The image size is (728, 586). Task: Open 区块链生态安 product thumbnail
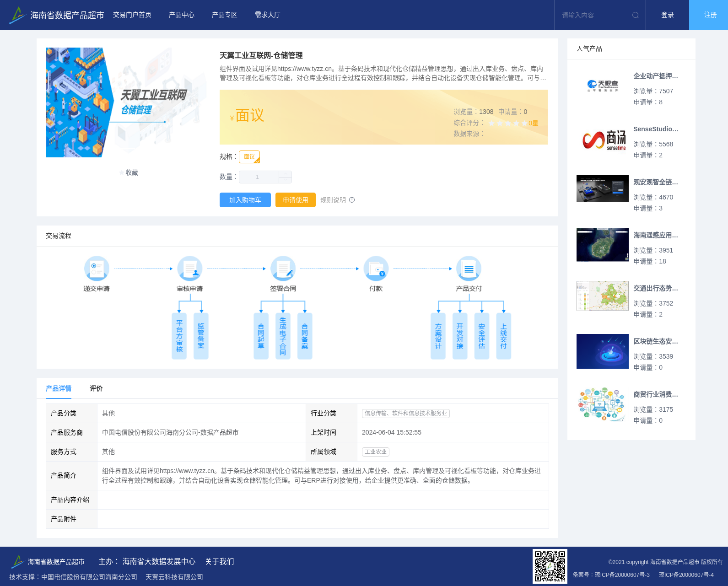tap(603, 351)
